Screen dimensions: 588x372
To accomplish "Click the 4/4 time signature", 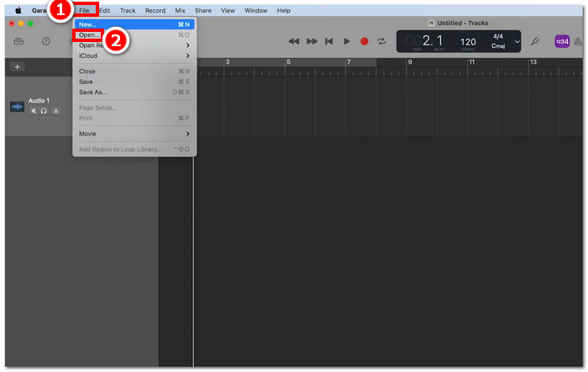I will pyautogui.click(x=498, y=36).
